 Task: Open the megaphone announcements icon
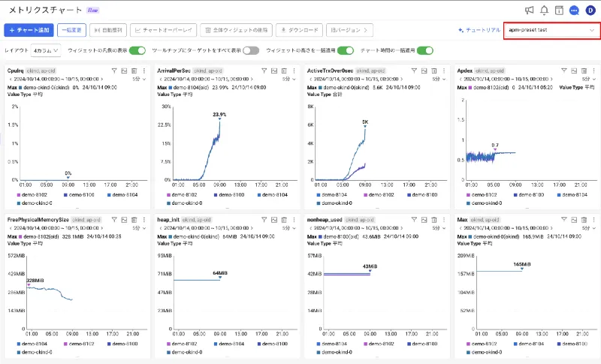(530, 11)
